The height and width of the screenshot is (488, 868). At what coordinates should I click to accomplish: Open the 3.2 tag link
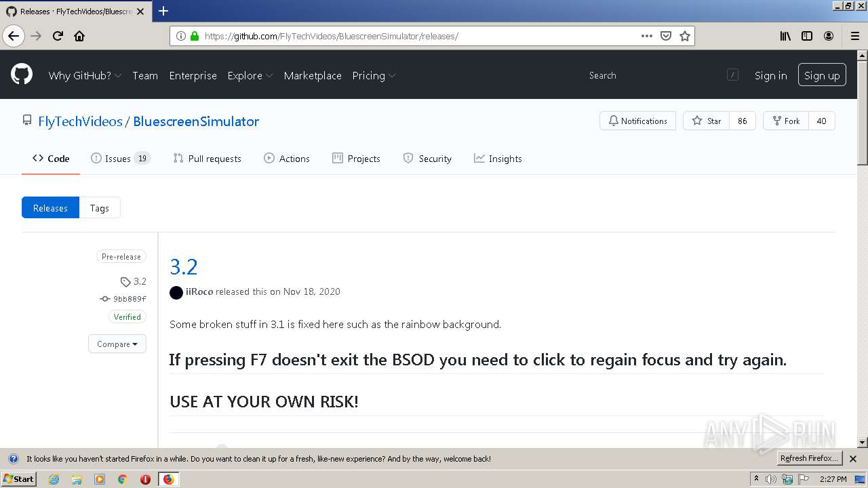[134, 281]
